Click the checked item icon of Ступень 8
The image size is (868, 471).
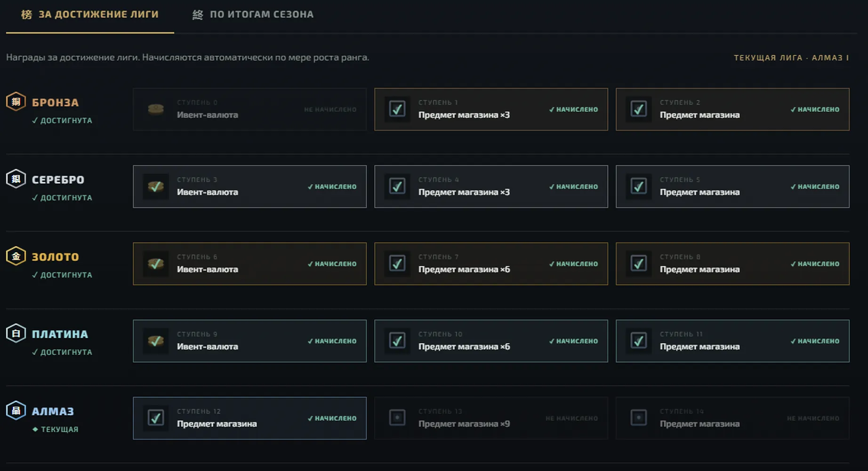point(639,264)
